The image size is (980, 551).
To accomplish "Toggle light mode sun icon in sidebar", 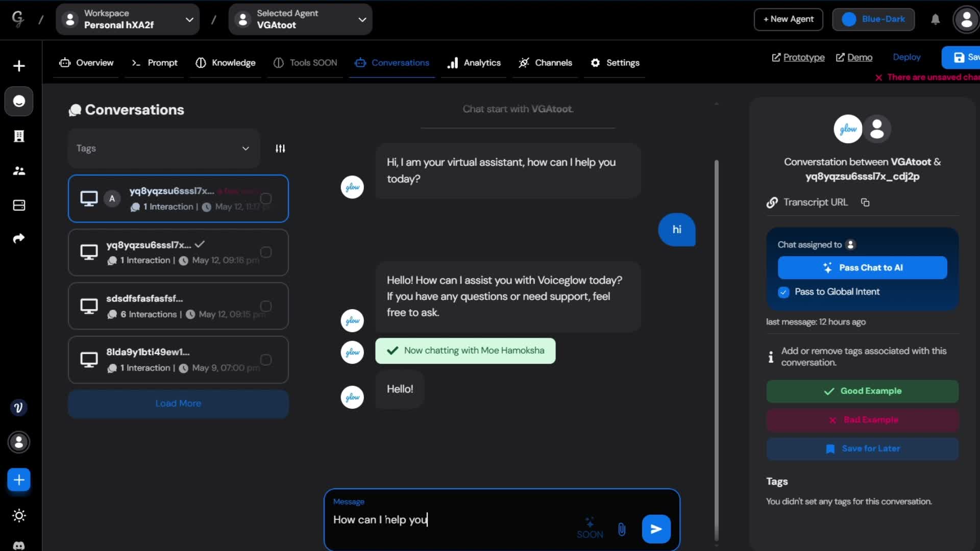I will point(19,515).
